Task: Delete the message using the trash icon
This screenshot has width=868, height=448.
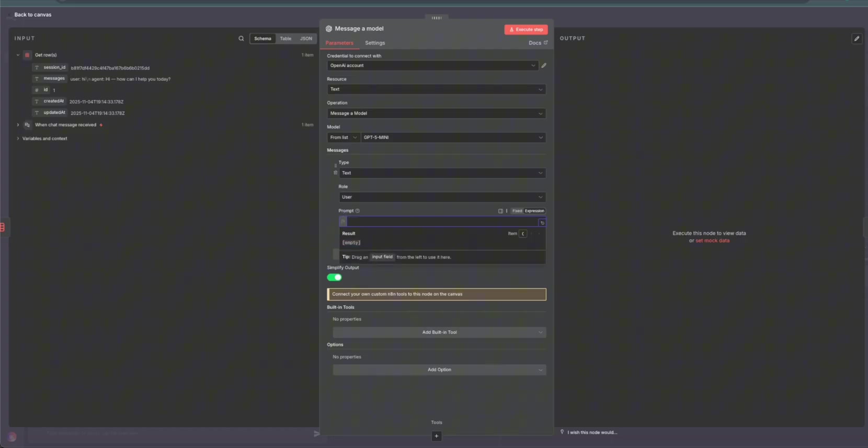Action: tap(336, 173)
